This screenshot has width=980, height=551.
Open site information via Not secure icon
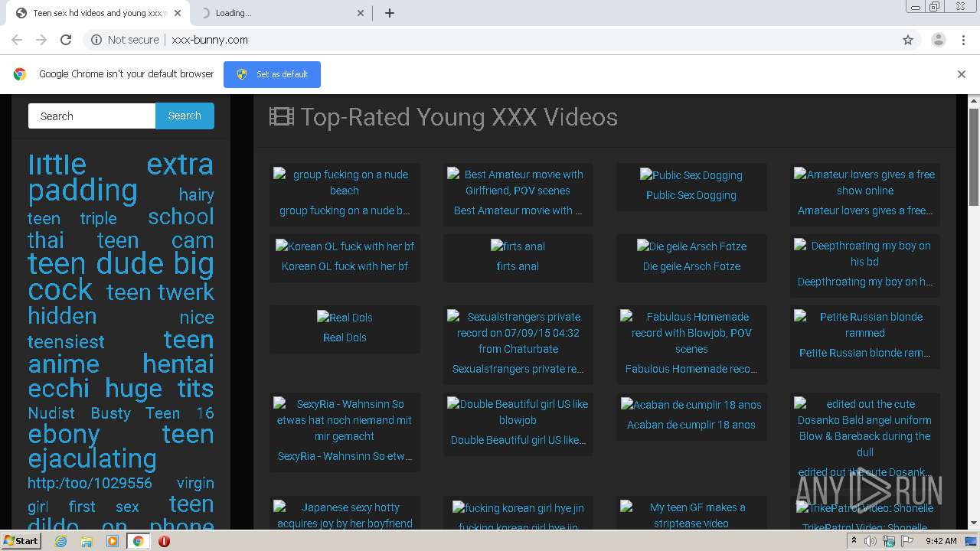(x=96, y=40)
